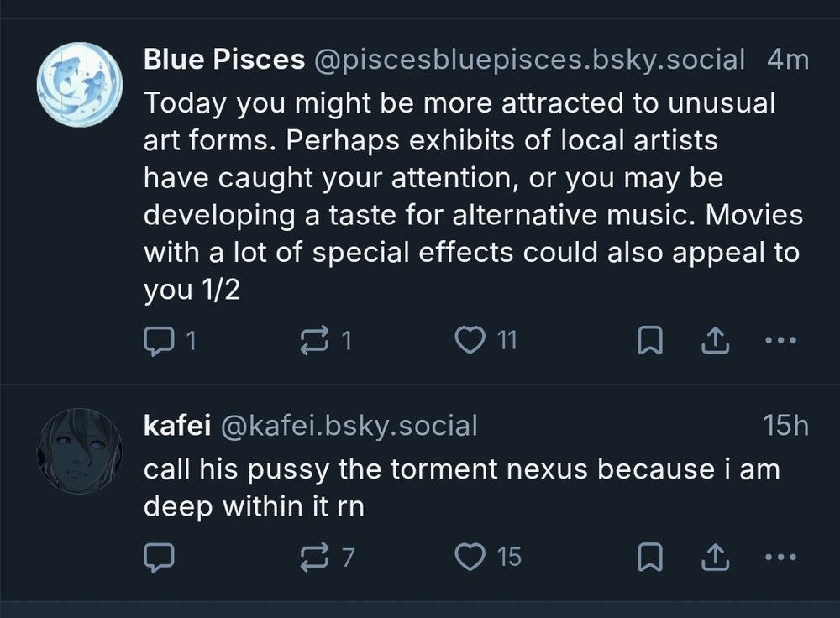This screenshot has width=840, height=618.
Task: Open the 4m timestamp on Blue Pisces post
Action: [787, 60]
